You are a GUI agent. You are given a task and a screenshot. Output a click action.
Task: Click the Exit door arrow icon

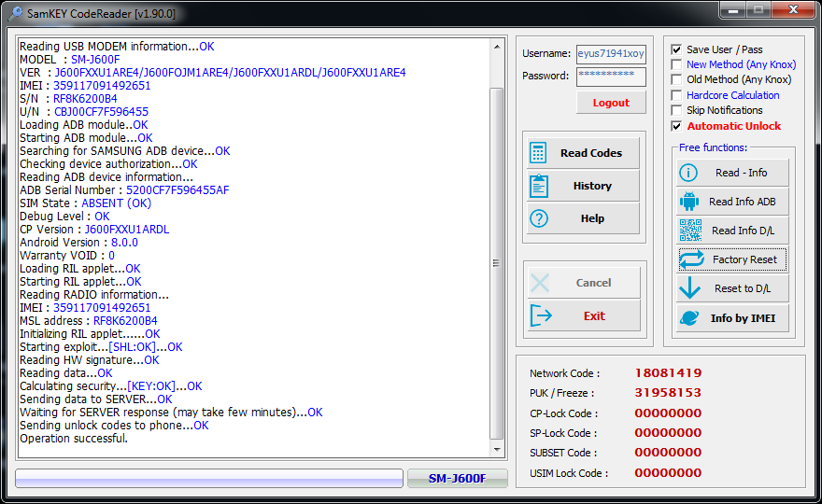pos(541,315)
